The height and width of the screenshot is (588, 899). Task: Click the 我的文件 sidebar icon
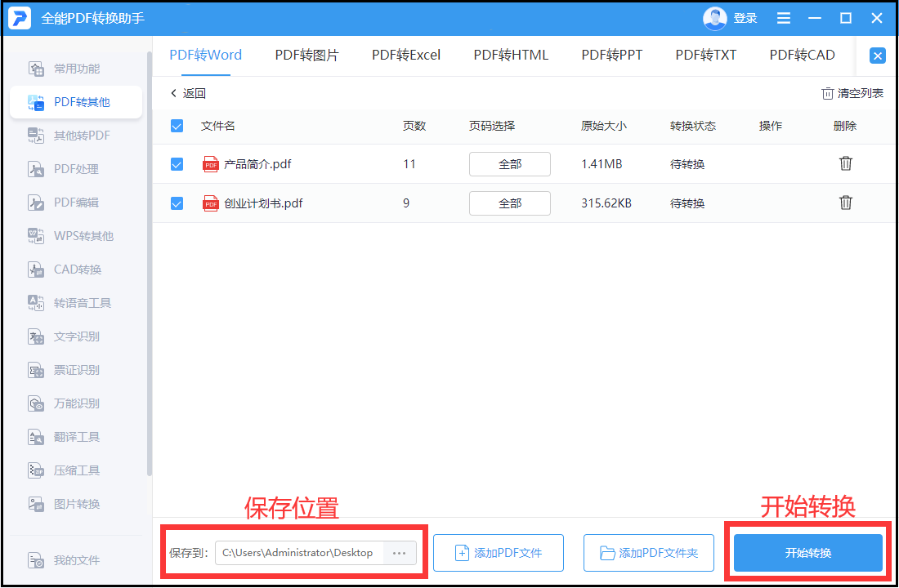(x=36, y=560)
